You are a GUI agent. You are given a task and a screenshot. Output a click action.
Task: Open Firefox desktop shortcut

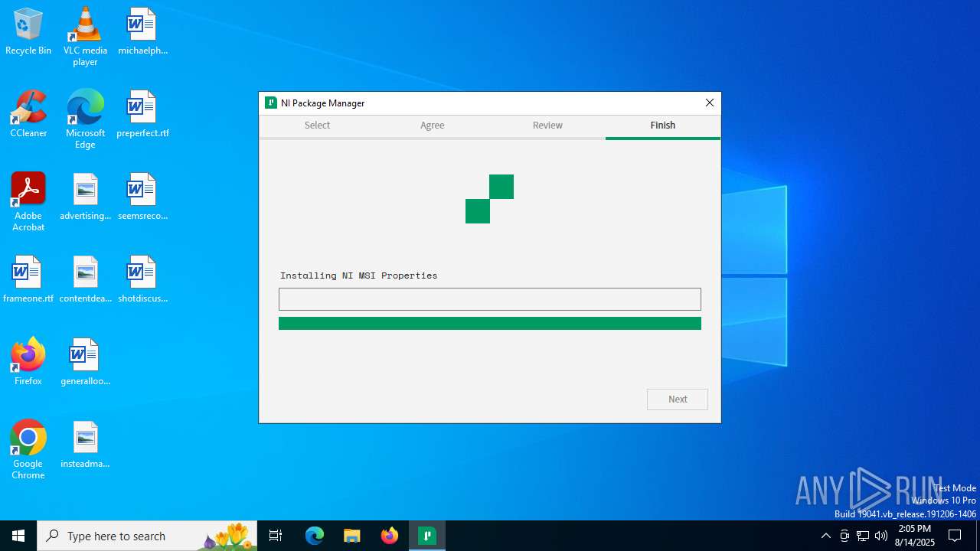pos(28,362)
